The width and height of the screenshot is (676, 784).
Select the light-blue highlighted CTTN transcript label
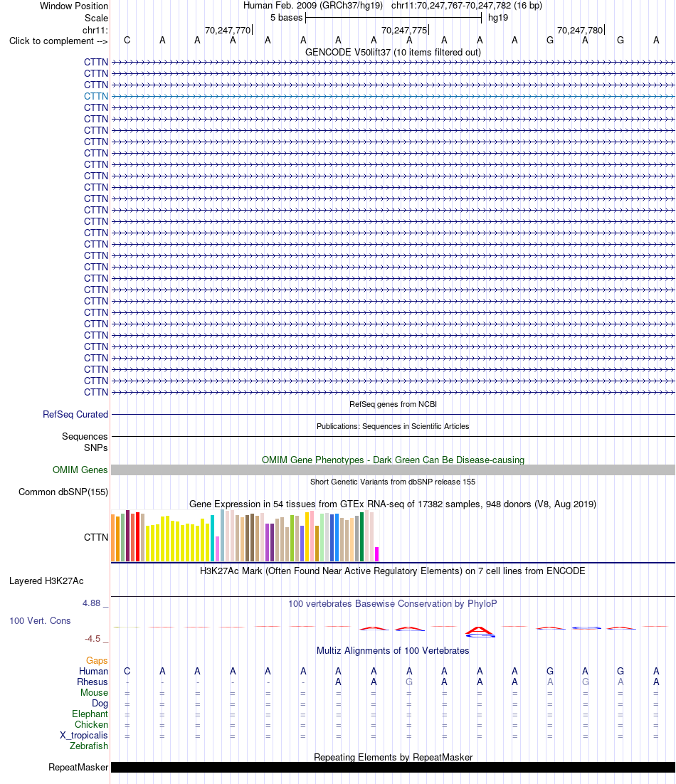(x=96, y=96)
